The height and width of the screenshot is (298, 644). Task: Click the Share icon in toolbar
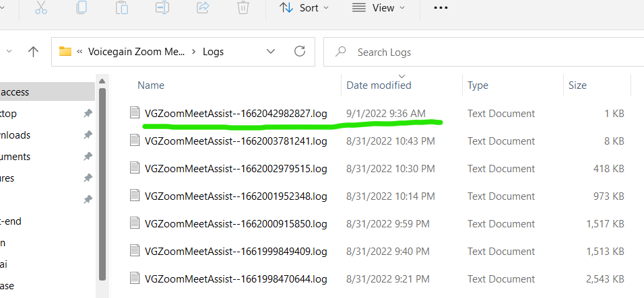coord(203,7)
